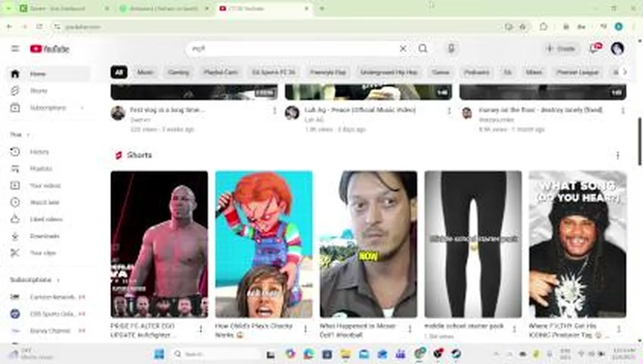Select the Premier League filter chip
Screen dimensions: 643x364
[578, 72]
